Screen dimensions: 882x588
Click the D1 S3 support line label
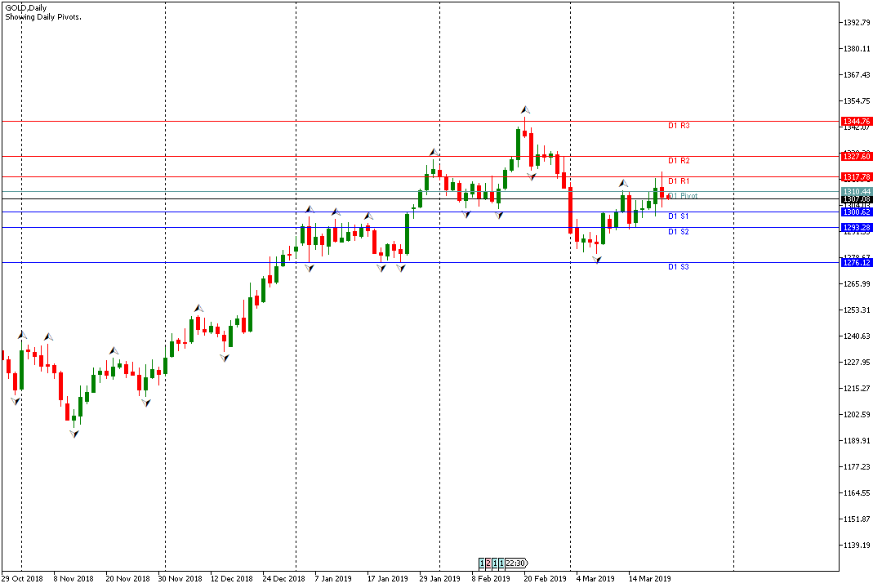[x=679, y=267]
